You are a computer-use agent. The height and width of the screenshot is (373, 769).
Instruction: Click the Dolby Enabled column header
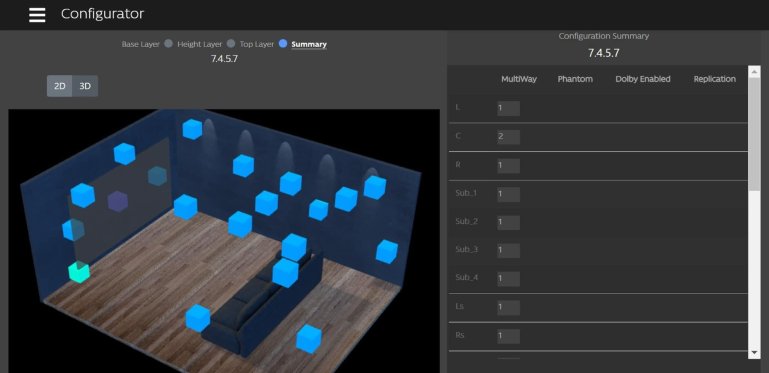pyautogui.click(x=642, y=79)
